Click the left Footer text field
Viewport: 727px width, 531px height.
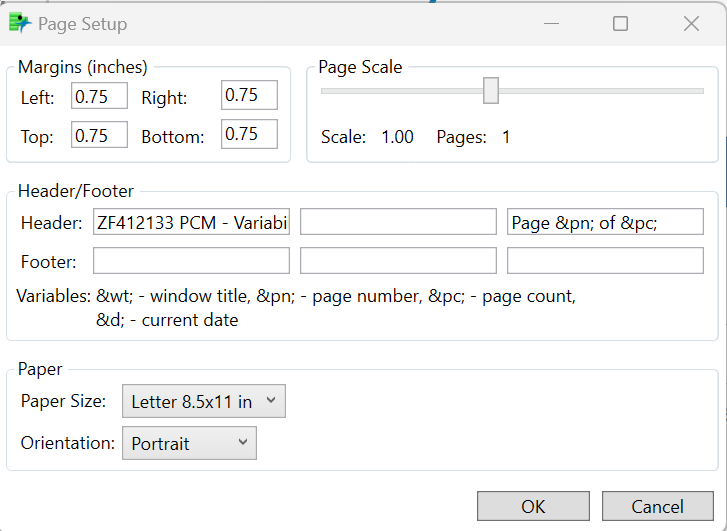tap(191, 261)
